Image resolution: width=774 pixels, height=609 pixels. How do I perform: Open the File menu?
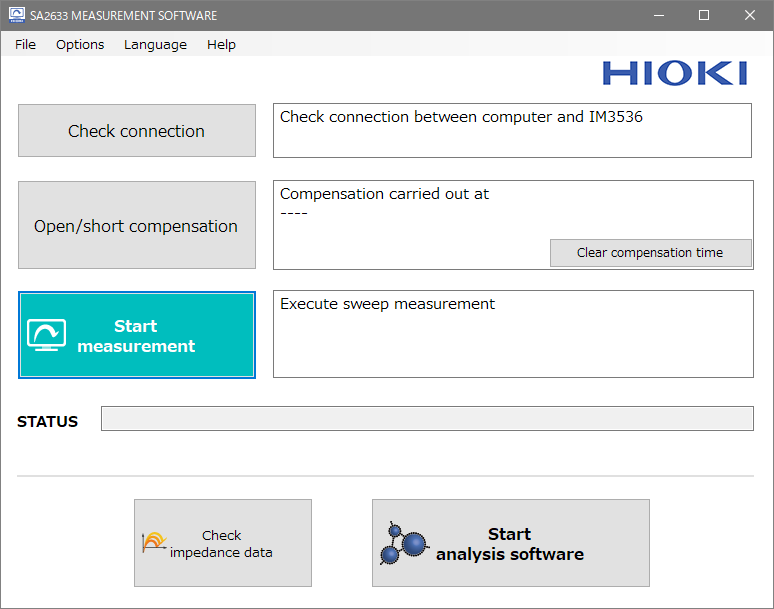(25, 44)
